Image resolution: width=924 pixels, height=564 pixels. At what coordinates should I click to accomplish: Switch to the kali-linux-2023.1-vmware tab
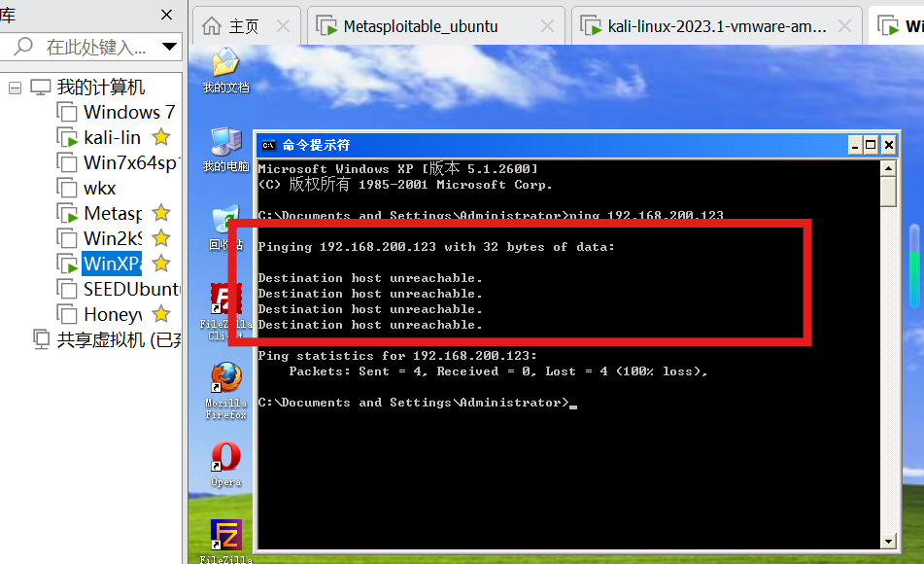(717, 26)
